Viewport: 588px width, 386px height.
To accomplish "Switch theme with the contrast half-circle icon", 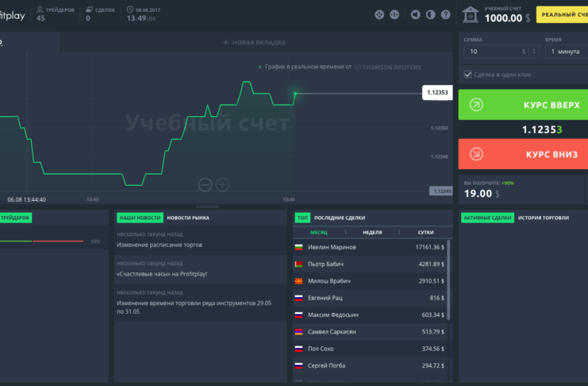I will [x=431, y=14].
